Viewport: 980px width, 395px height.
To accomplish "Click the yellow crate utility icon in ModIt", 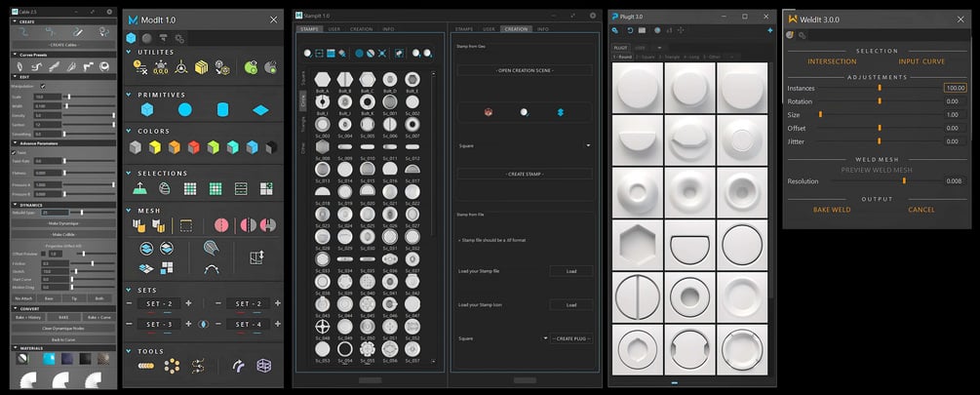I will (201, 67).
